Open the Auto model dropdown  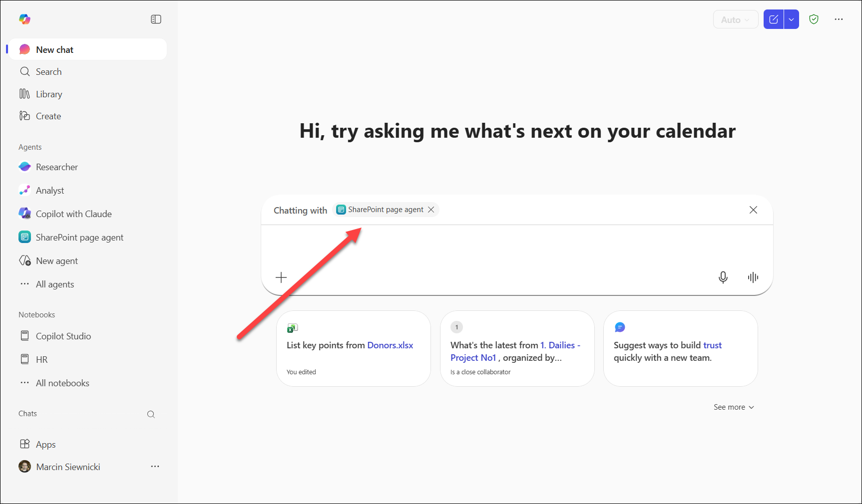(735, 19)
